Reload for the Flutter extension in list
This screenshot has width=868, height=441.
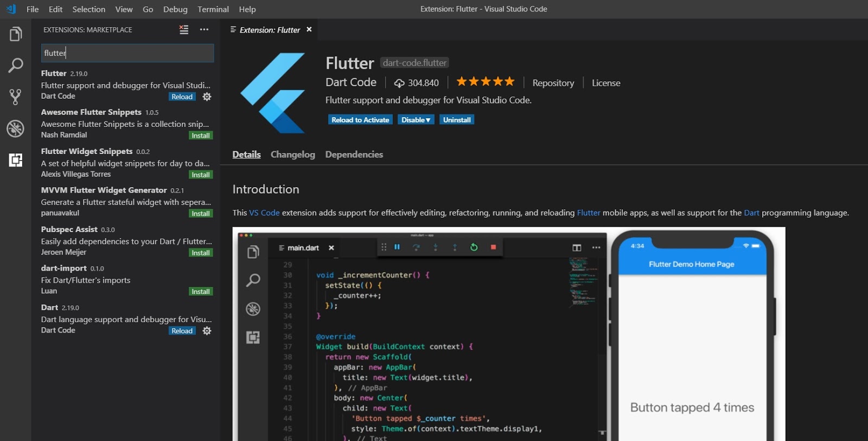pyautogui.click(x=182, y=97)
